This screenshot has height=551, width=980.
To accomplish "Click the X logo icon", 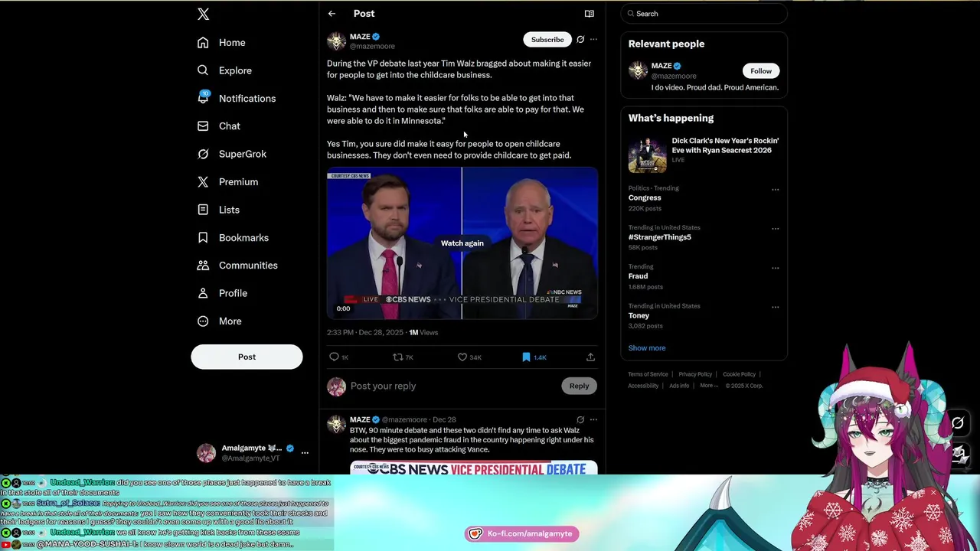I will 203,14.
